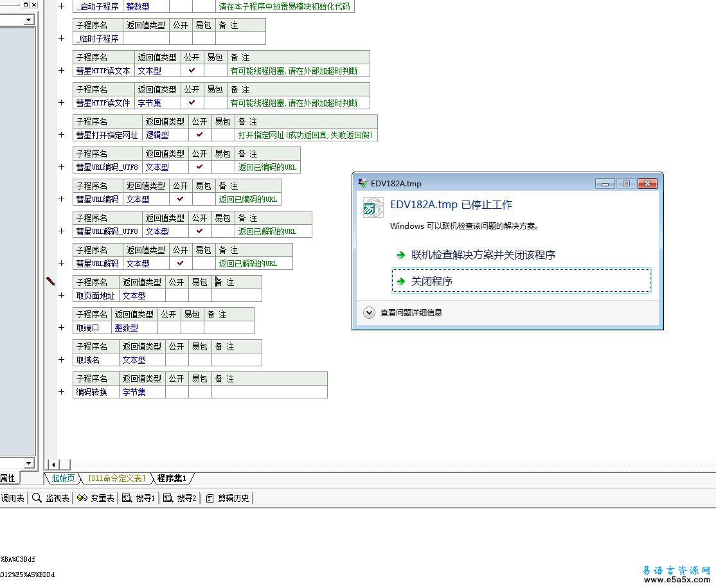Viewport: 716px width, 588px height.
Task: Choose 关闭程序 in the crash dialog
Action: [x=432, y=281]
